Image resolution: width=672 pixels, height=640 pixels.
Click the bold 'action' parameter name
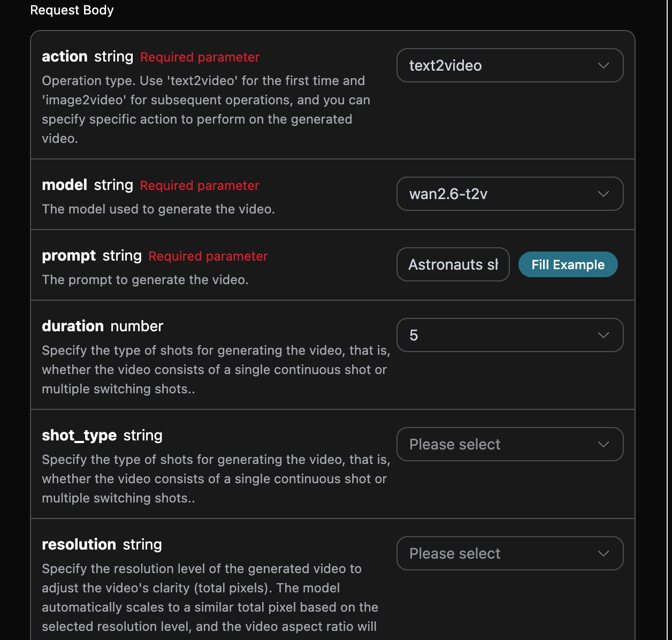64,57
